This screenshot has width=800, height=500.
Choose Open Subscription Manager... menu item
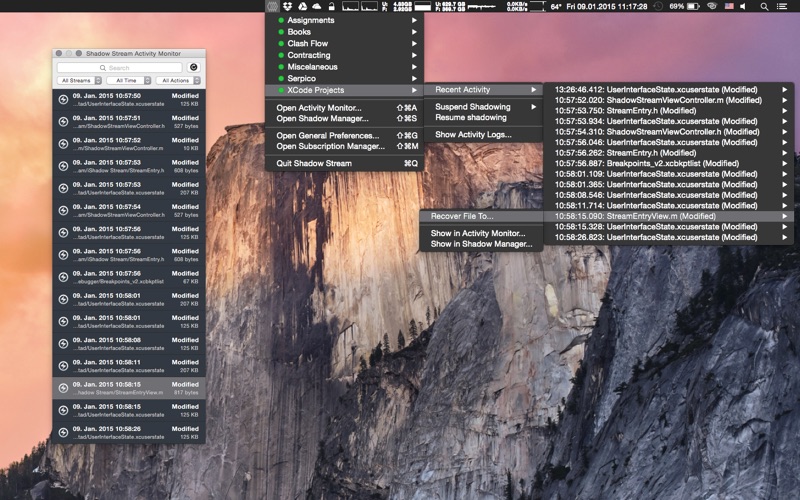click(x=344, y=146)
